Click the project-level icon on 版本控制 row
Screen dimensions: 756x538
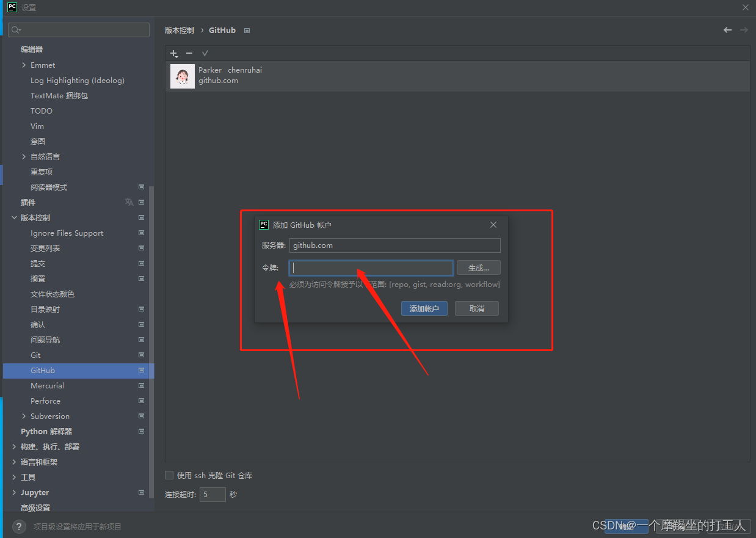tap(141, 217)
